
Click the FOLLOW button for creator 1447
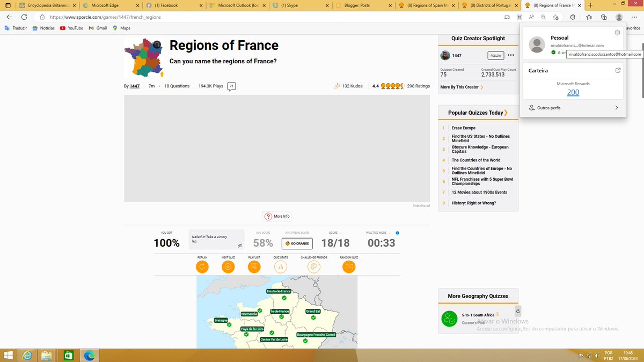pyautogui.click(x=495, y=55)
